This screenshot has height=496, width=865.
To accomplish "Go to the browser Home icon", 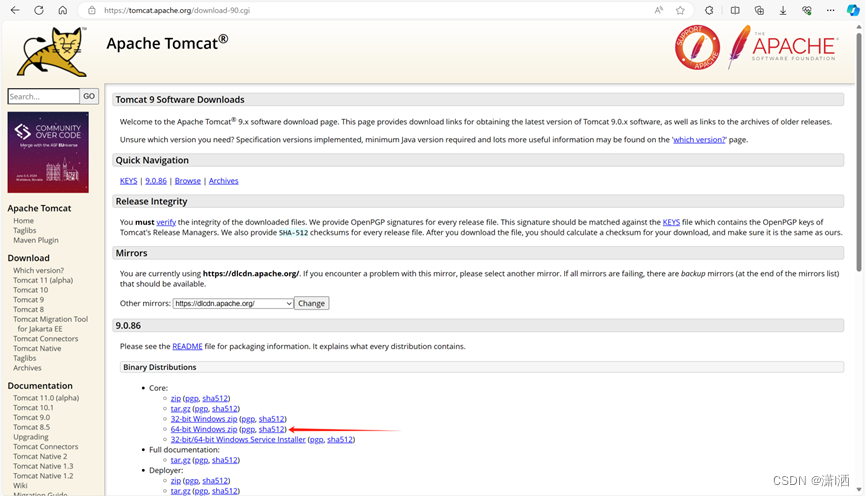I will point(63,10).
